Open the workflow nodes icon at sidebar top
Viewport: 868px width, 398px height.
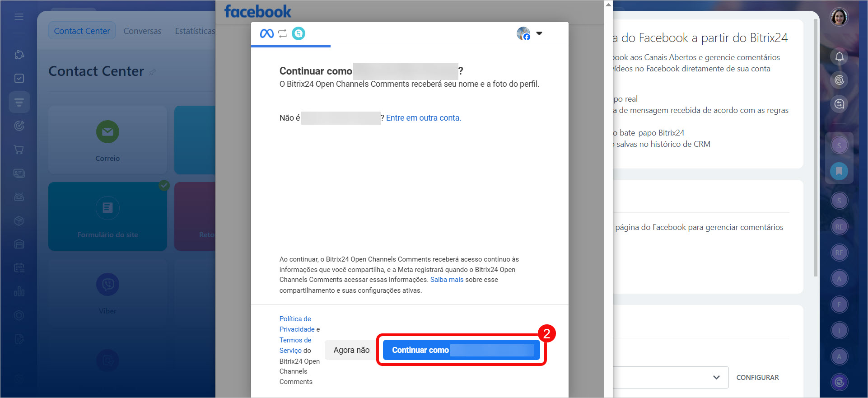19,55
